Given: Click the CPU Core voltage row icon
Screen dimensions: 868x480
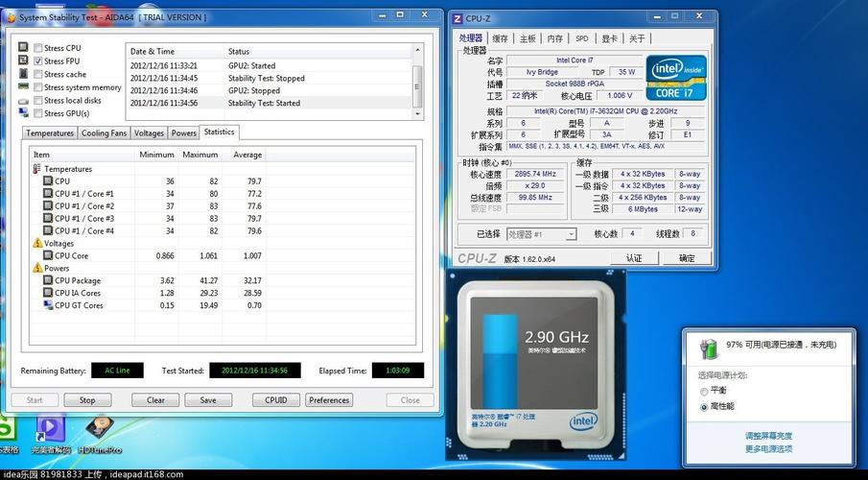Looking at the screenshot, I should (x=48, y=255).
